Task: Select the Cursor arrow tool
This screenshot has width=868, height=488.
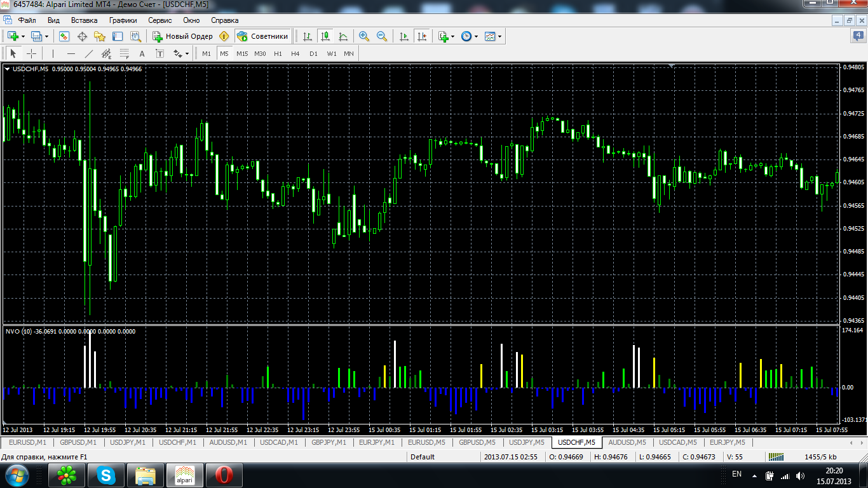Action: (13, 53)
